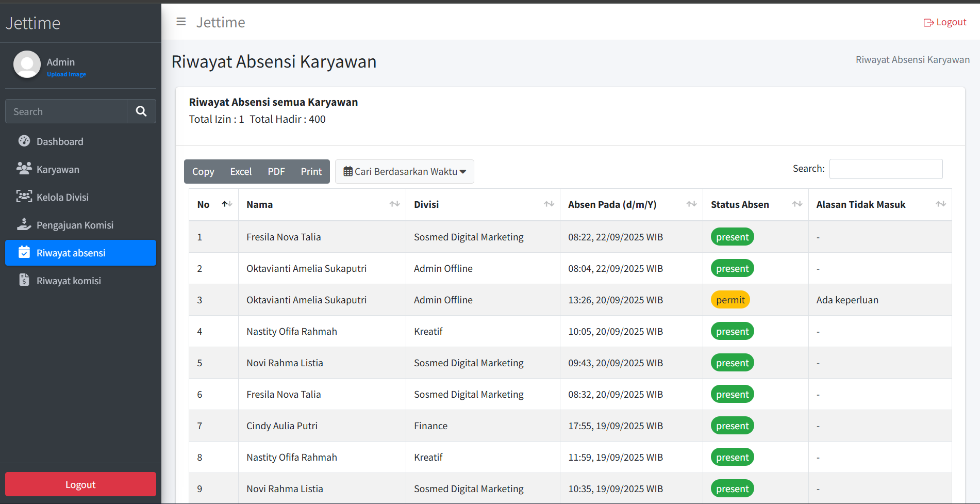Select Pengajuan Komisi in sidebar
Viewport: 980px width, 504px height.
pyautogui.click(x=75, y=225)
